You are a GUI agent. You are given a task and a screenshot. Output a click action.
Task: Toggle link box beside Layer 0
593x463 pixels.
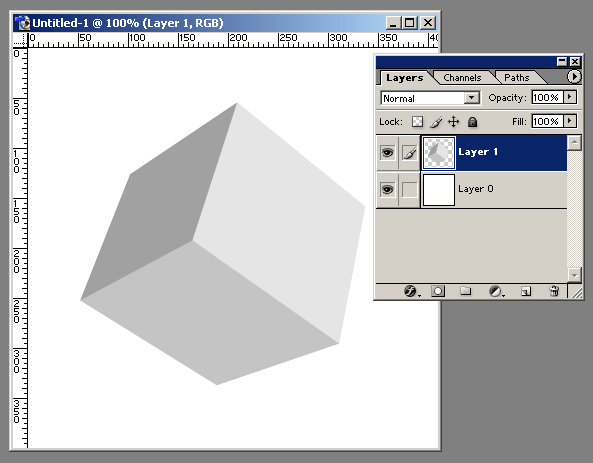[x=409, y=190]
